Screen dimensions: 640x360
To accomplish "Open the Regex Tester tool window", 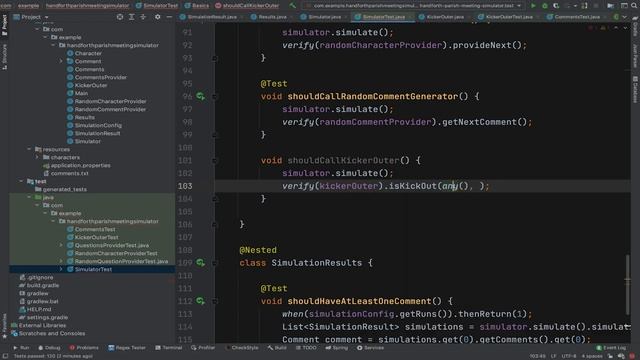I will tap(127, 348).
